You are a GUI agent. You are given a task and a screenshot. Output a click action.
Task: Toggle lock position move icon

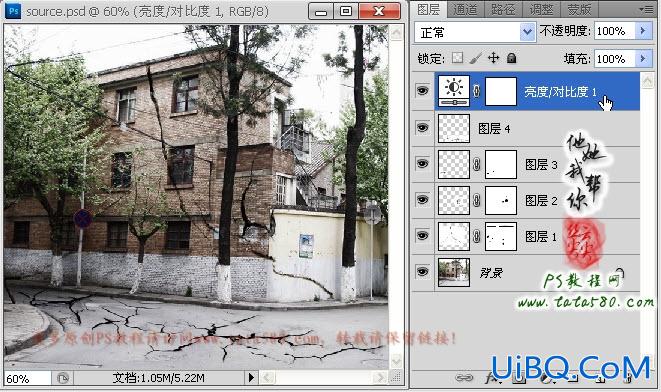pyautogui.click(x=493, y=58)
